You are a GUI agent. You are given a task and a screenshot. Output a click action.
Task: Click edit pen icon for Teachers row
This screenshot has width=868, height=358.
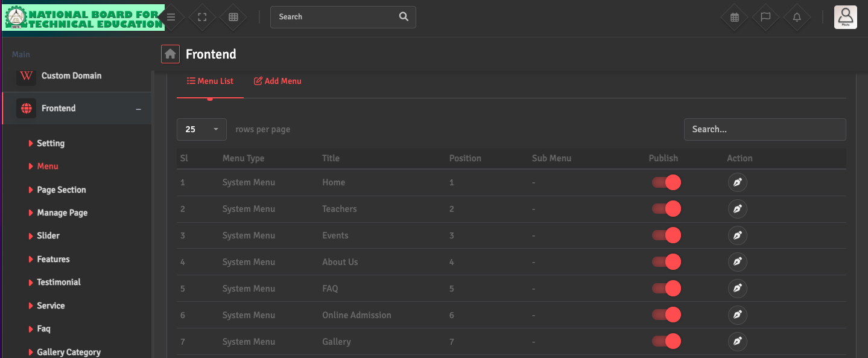tap(737, 209)
